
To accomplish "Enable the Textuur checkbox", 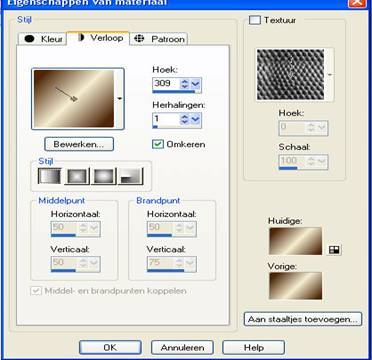I will click(255, 20).
